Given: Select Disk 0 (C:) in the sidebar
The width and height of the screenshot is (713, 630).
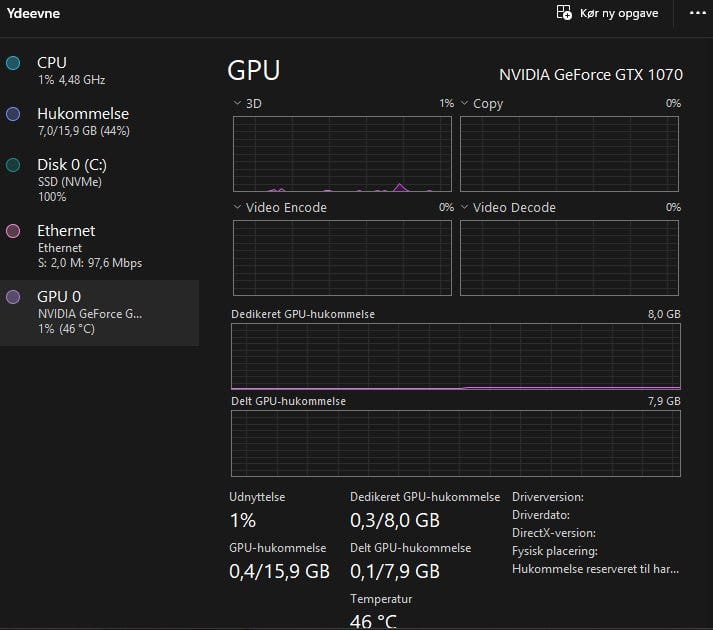Looking at the screenshot, I should (99, 180).
